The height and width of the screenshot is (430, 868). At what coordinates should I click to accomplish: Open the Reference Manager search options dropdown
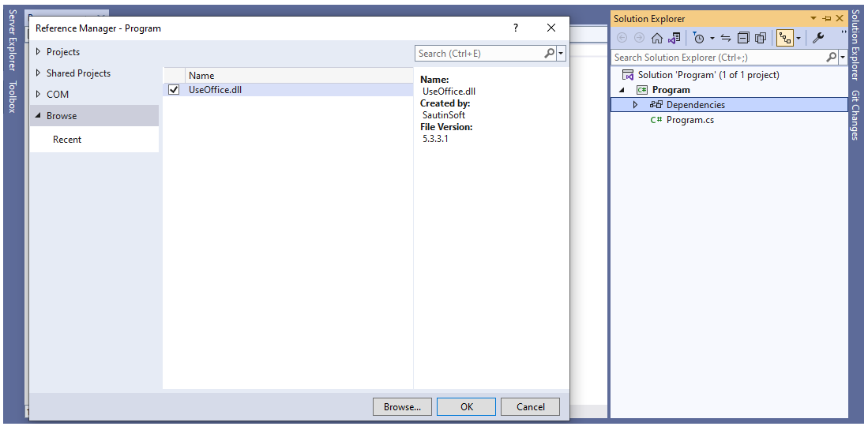[x=561, y=54]
